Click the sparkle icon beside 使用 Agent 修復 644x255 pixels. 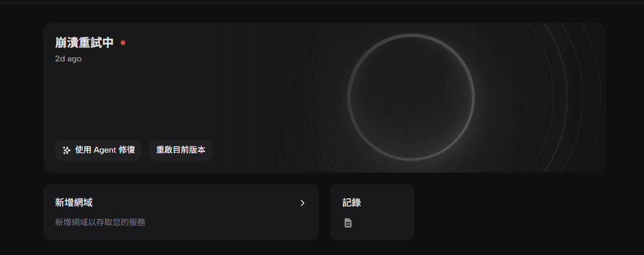[x=67, y=150]
